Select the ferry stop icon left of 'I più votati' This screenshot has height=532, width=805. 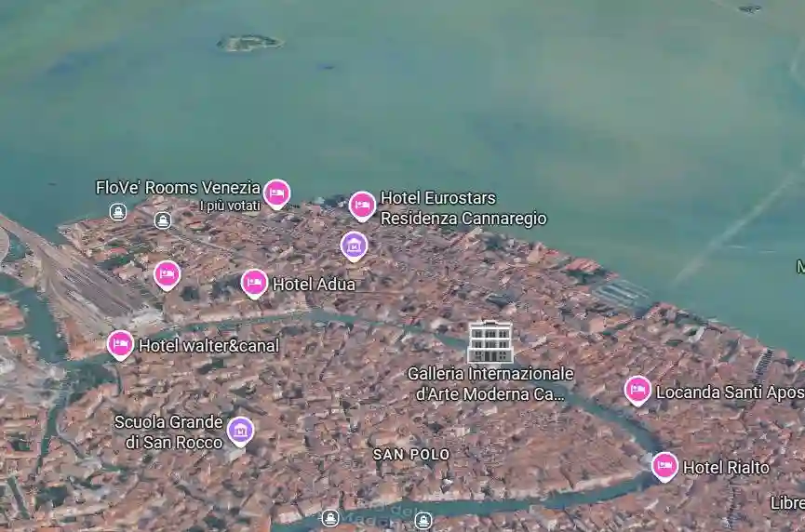click(x=163, y=220)
